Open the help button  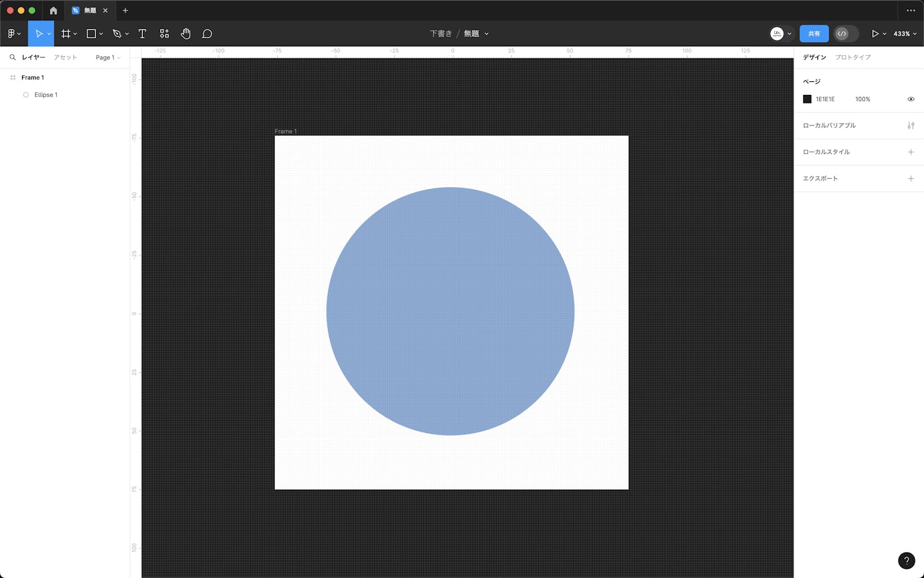click(906, 560)
